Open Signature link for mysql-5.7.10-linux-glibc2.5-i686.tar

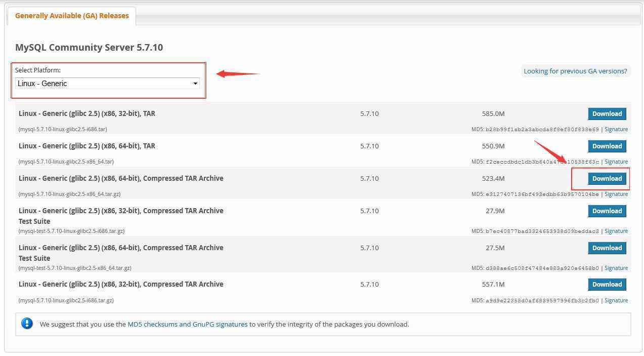point(616,129)
